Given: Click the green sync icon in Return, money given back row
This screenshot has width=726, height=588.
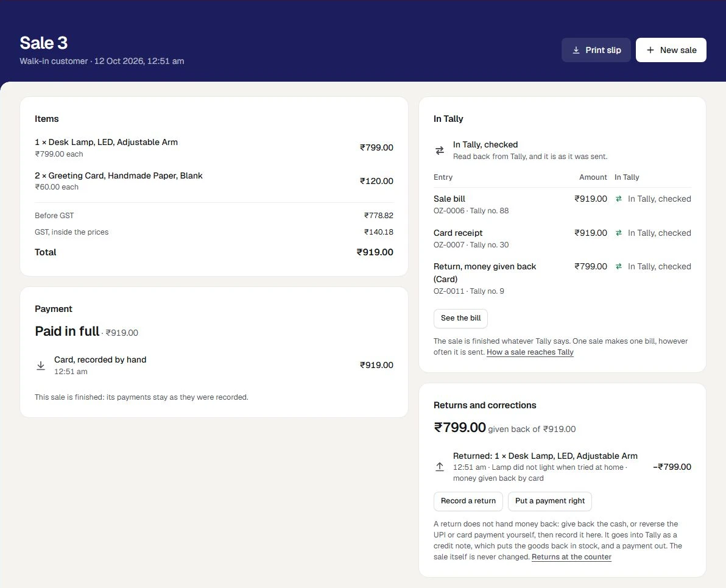Looking at the screenshot, I should click(x=619, y=266).
